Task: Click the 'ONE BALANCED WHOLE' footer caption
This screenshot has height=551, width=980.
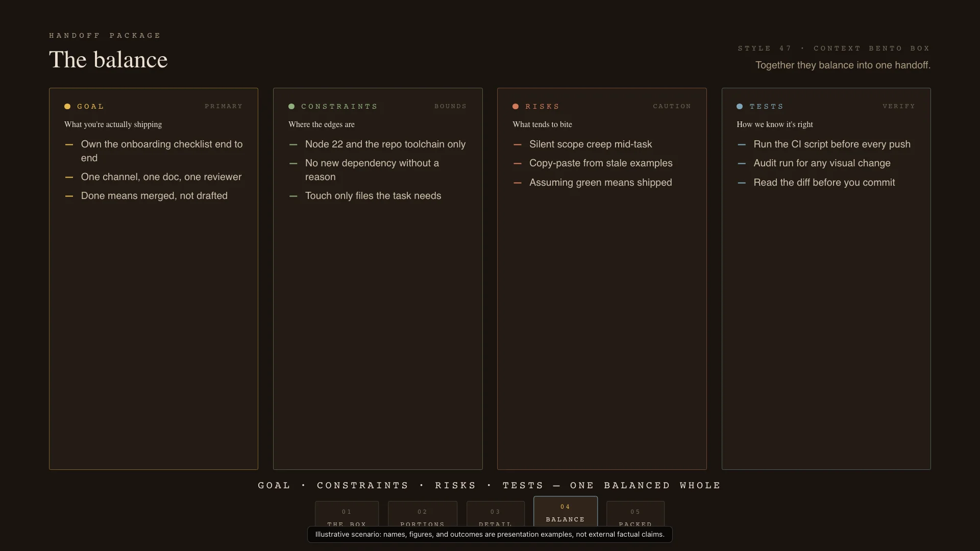Action: coord(645,485)
